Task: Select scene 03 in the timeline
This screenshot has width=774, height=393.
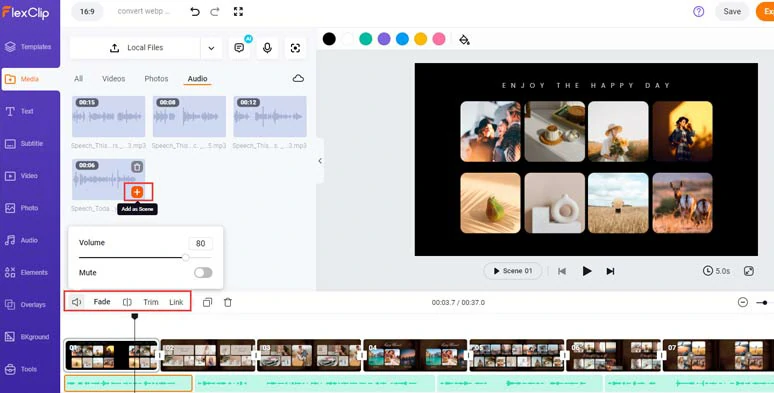Action: [310, 355]
